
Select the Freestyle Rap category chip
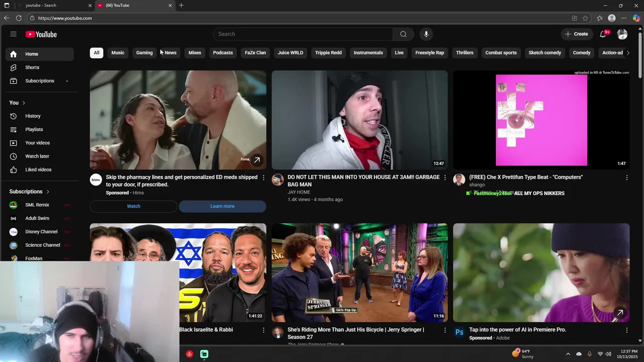[x=430, y=53]
